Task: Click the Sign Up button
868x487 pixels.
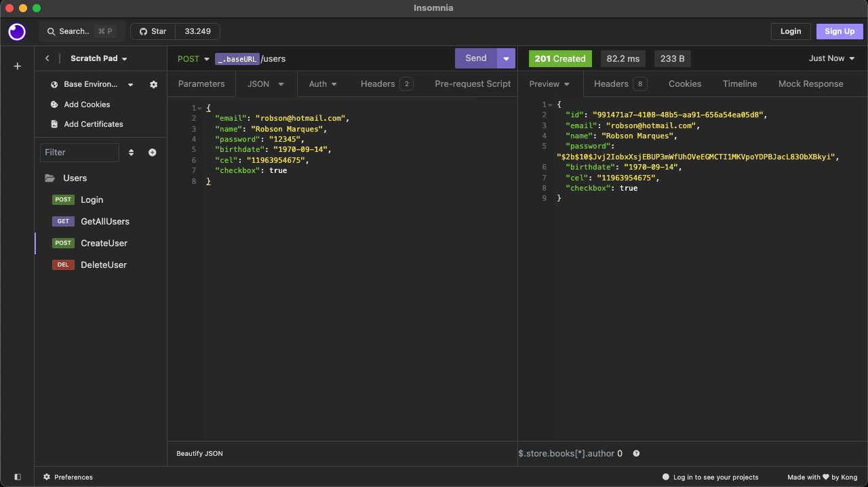Action: pyautogui.click(x=840, y=31)
